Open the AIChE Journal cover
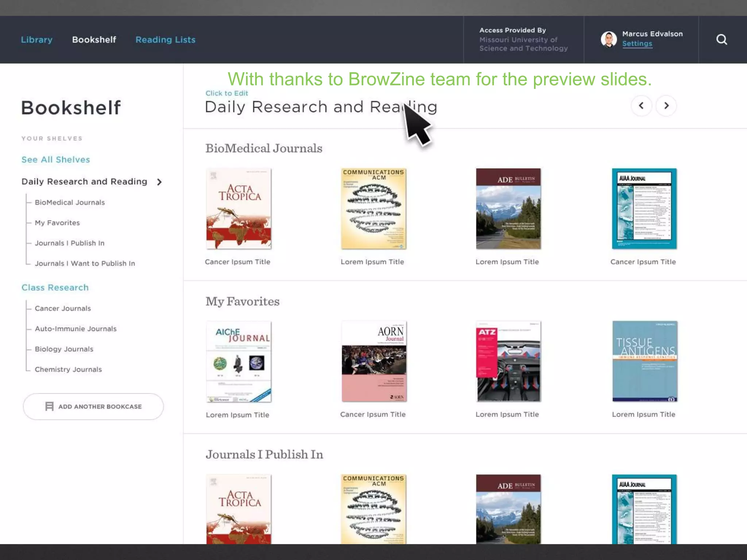This screenshot has height=560, width=747. tap(239, 361)
